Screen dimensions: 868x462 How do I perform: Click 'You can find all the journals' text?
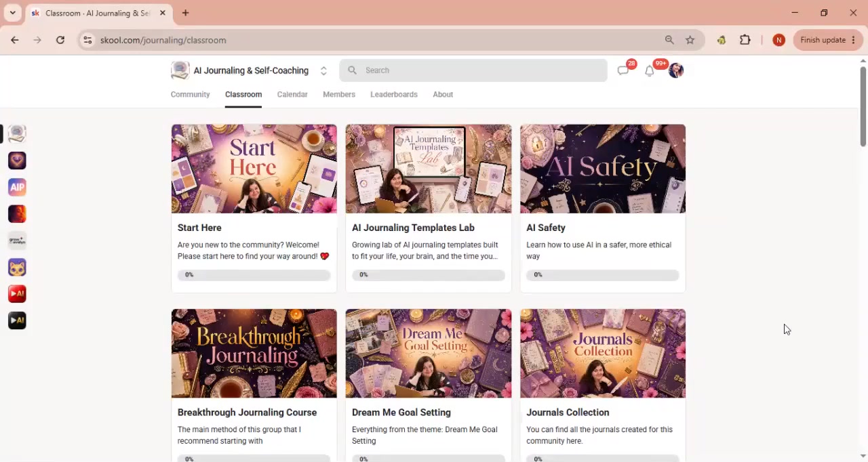[x=599, y=435]
